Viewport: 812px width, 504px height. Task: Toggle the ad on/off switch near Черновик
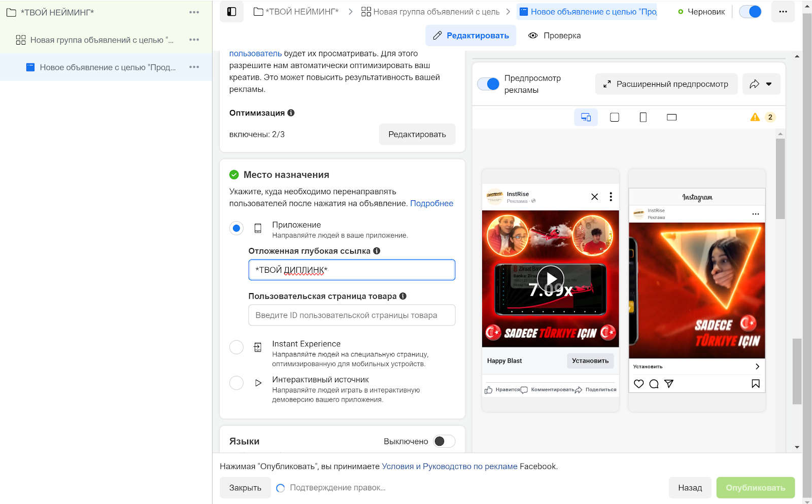(x=750, y=12)
